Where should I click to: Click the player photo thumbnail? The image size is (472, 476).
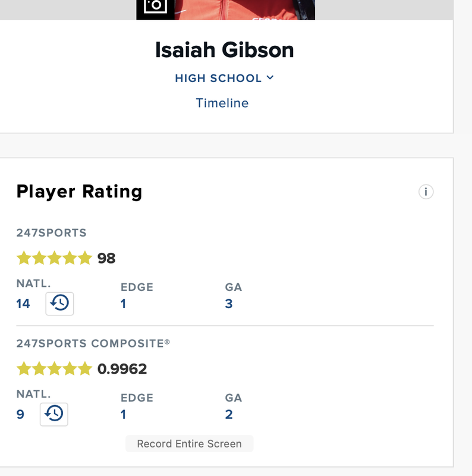point(245,10)
